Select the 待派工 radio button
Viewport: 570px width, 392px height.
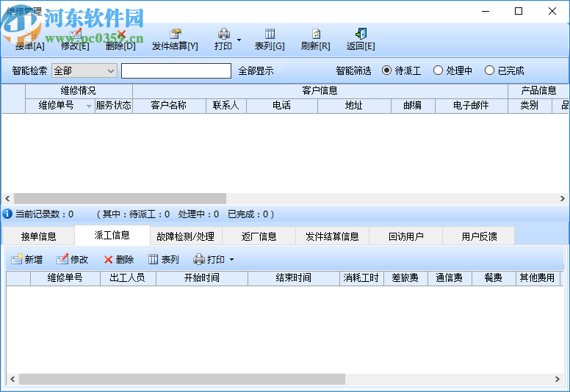point(386,70)
